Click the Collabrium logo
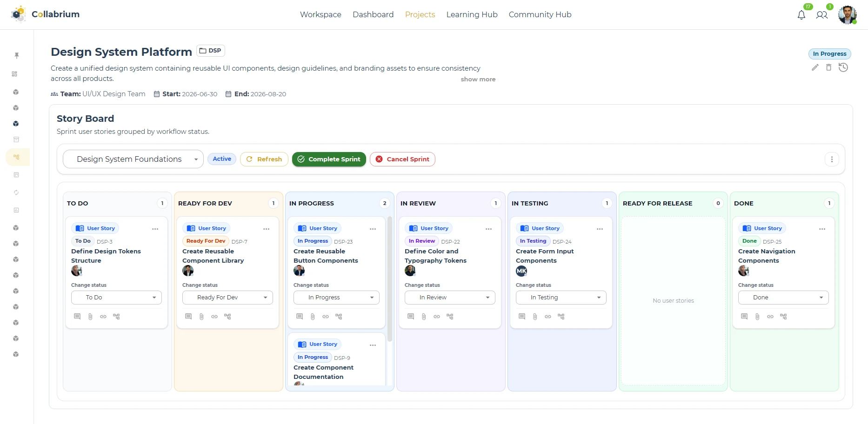Image resolution: width=868 pixels, height=424 pixels. click(x=46, y=14)
